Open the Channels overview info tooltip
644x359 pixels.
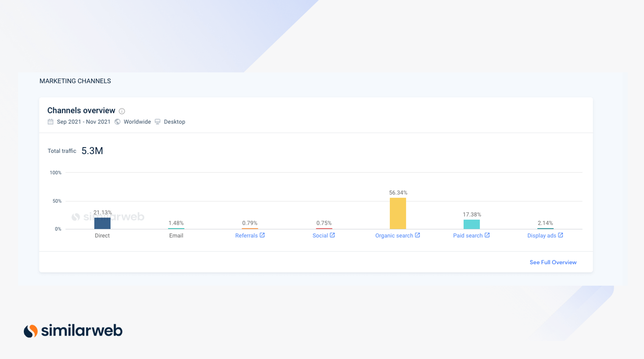click(121, 110)
